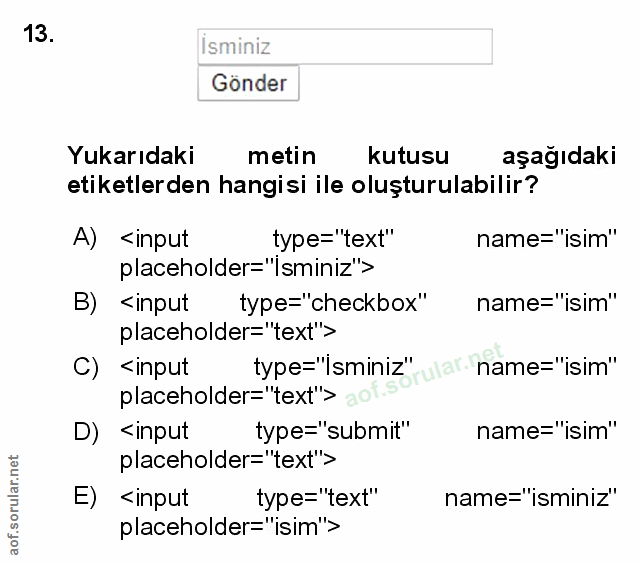Click the green diagonal aof.sorular.net watermark

tap(424, 378)
